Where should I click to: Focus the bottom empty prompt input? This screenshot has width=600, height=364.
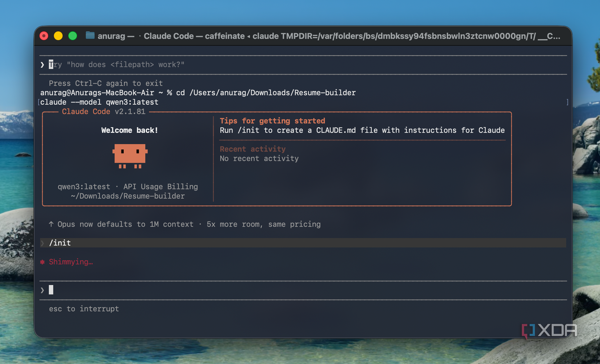click(x=303, y=290)
